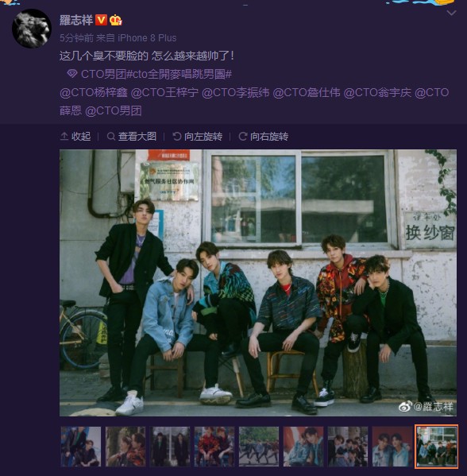Click the magnifier icon for 查看大图

(x=111, y=137)
